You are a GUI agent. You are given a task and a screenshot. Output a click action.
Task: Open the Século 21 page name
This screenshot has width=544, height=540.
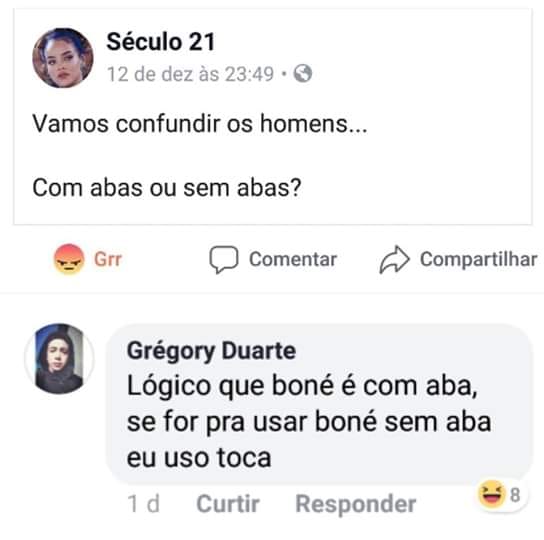[x=161, y=42]
